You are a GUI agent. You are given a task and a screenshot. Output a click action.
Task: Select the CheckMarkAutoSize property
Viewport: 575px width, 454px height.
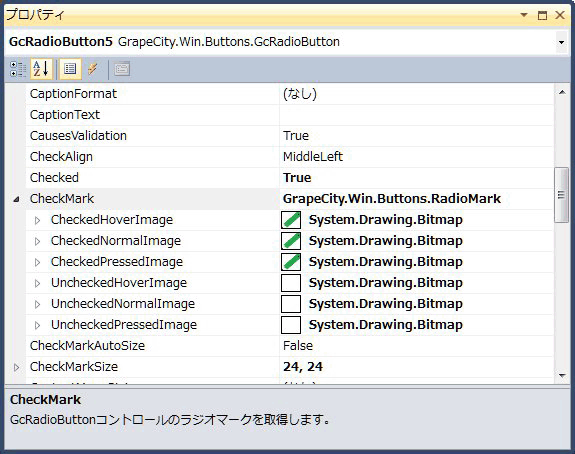pos(87,345)
